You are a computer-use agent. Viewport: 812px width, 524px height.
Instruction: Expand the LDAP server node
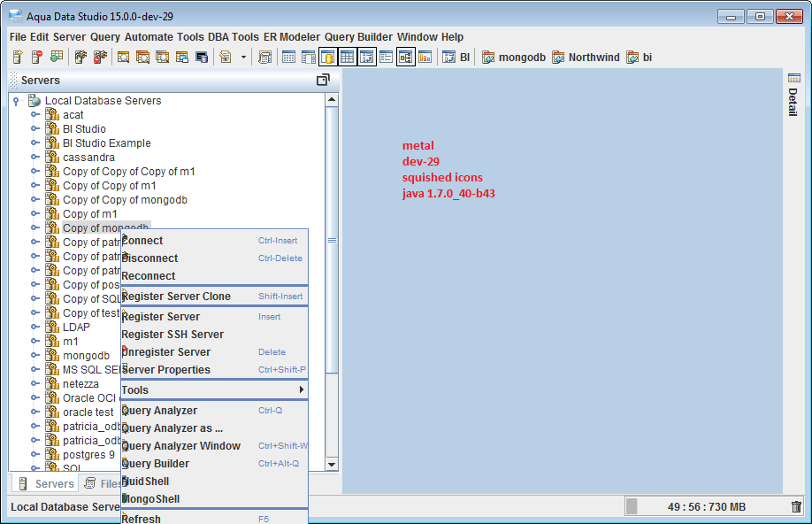[34, 327]
